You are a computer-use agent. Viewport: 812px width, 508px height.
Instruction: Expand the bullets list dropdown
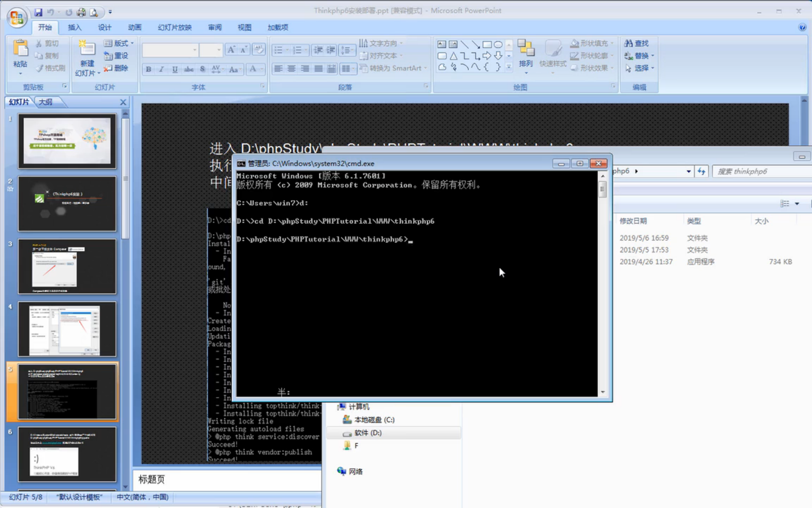(x=288, y=50)
